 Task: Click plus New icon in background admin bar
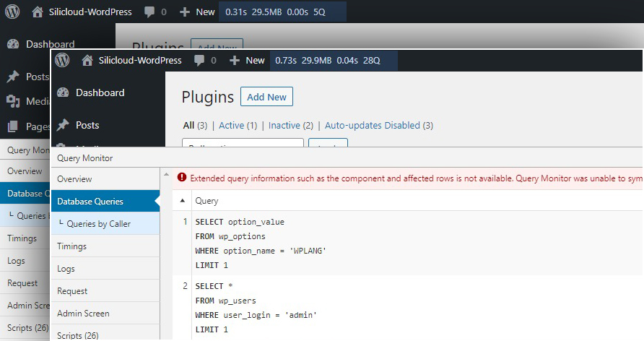point(185,12)
